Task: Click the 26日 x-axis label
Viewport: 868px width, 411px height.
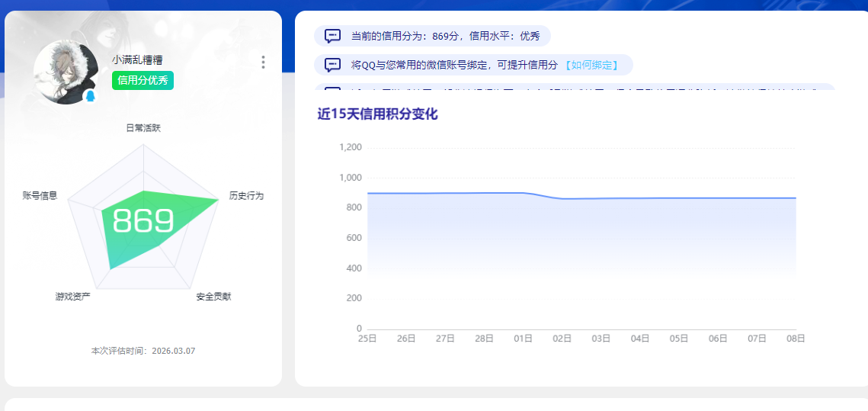Action: point(406,339)
